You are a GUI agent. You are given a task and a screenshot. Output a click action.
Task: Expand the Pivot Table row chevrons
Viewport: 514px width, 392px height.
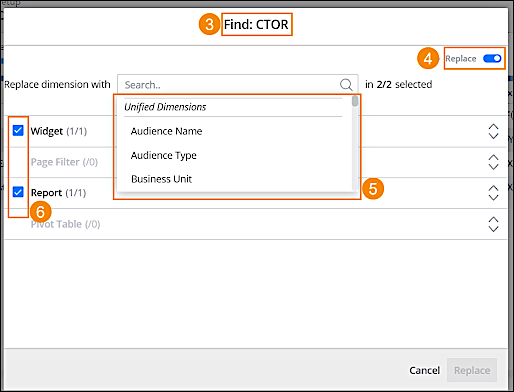(493, 224)
